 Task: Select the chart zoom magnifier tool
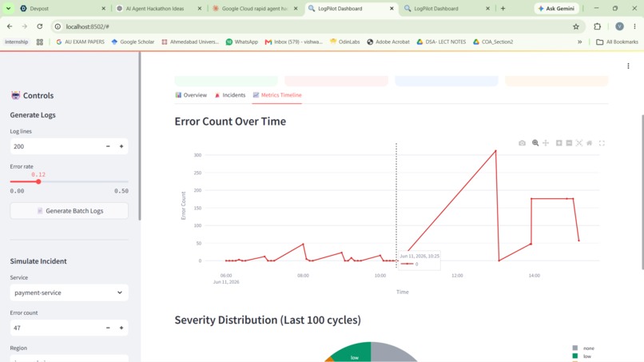(x=535, y=143)
